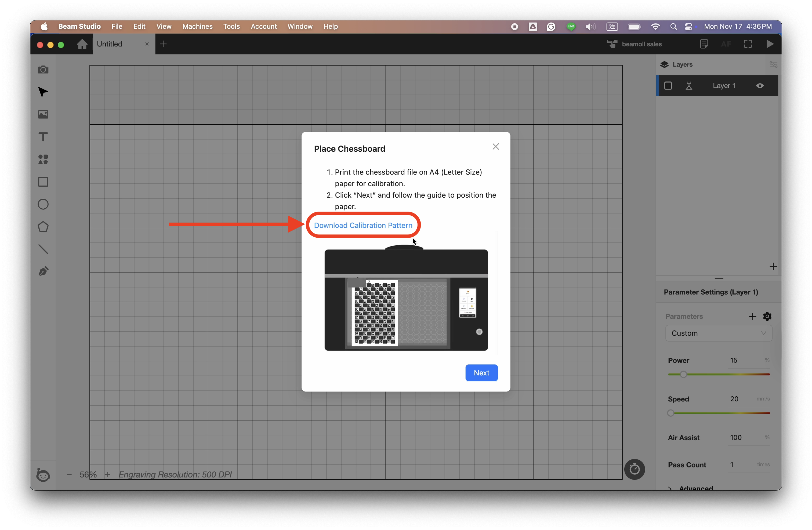Open the document settings icon

[x=704, y=44]
